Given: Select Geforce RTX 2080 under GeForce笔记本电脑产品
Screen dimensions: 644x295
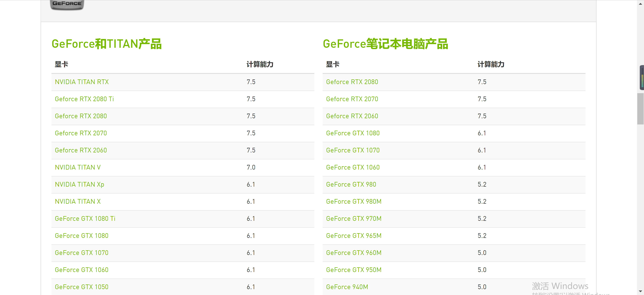Looking at the screenshot, I should pyautogui.click(x=352, y=82).
